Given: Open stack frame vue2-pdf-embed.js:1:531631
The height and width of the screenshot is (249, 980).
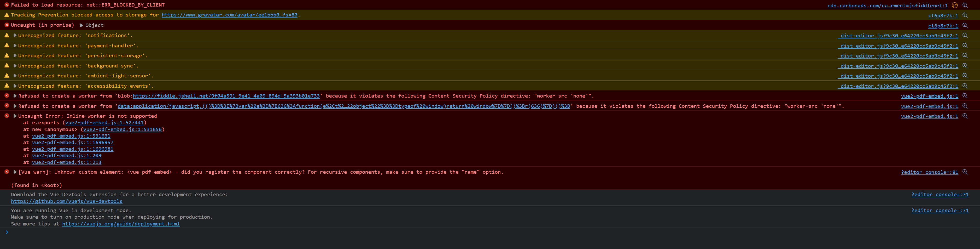Looking at the screenshot, I should pyautogui.click(x=71, y=136).
